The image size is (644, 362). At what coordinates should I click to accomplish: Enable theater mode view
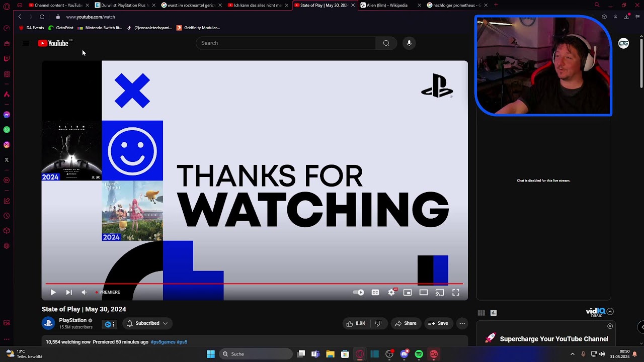[x=424, y=292]
